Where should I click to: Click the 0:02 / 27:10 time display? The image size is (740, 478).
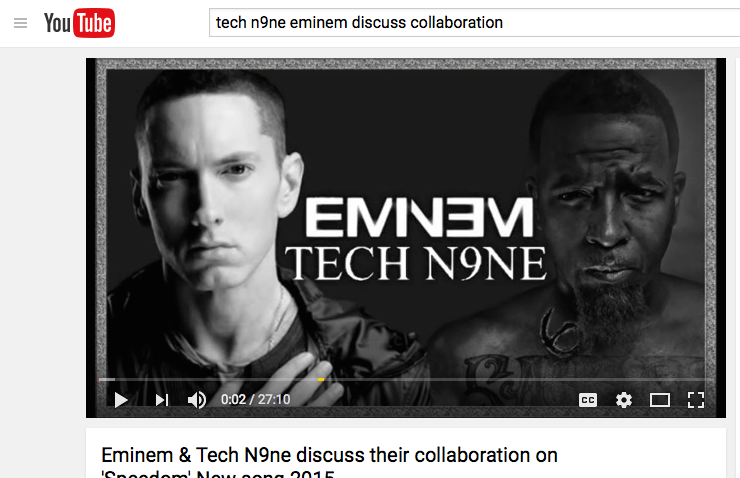point(255,400)
